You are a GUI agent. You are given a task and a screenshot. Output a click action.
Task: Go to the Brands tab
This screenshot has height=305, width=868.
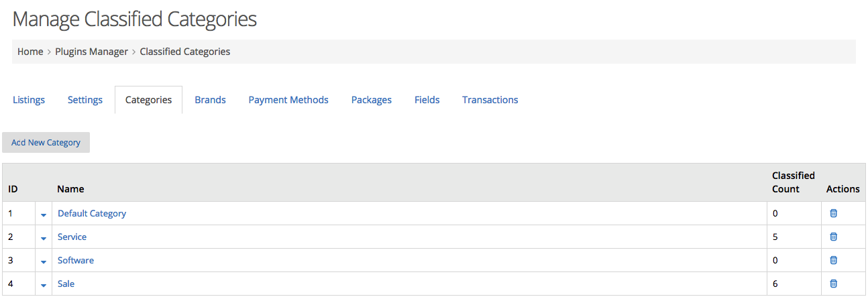pyautogui.click(x=210, y=100)
